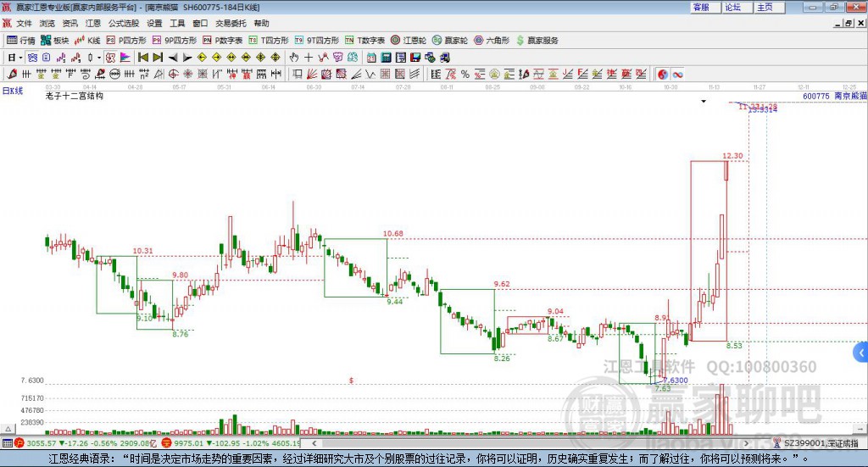The image size is (868, 467).
Task: Toggle the pink flag indicator button
Action: tap(125, 58)
